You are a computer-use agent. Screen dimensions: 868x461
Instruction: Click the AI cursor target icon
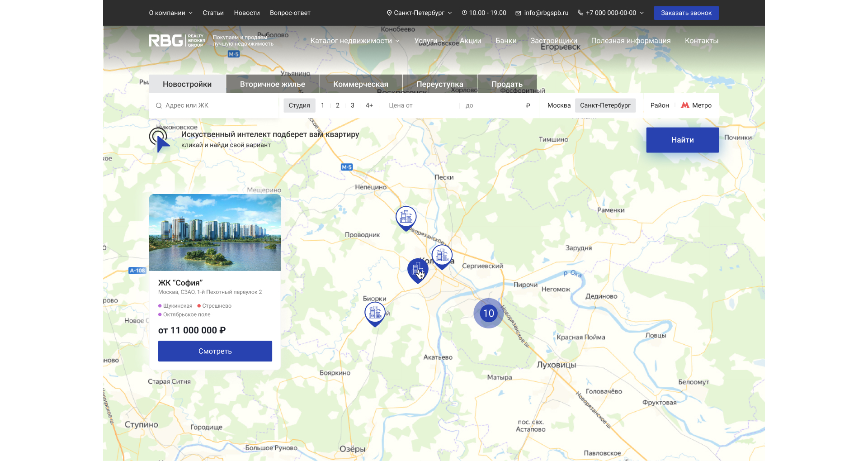coord(159,139)
